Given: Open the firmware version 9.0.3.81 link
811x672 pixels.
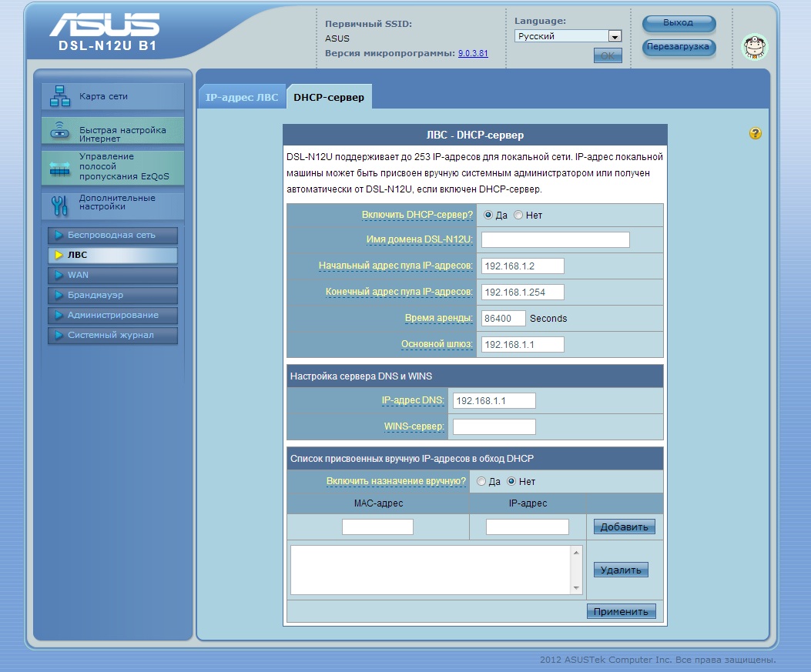Looking at the screenshot, I should coord(473,54).
